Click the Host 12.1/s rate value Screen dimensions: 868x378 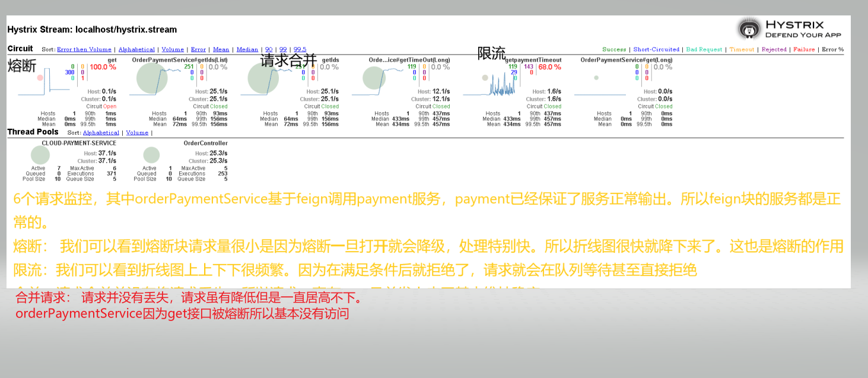[441, 91]
